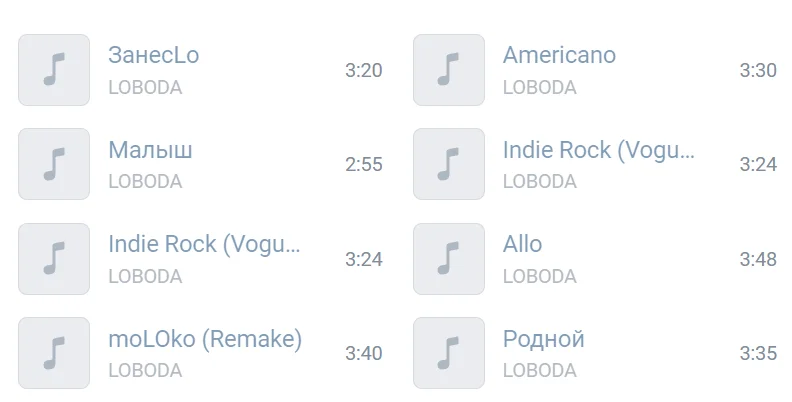Open the Малыш track title

[150, 150]
